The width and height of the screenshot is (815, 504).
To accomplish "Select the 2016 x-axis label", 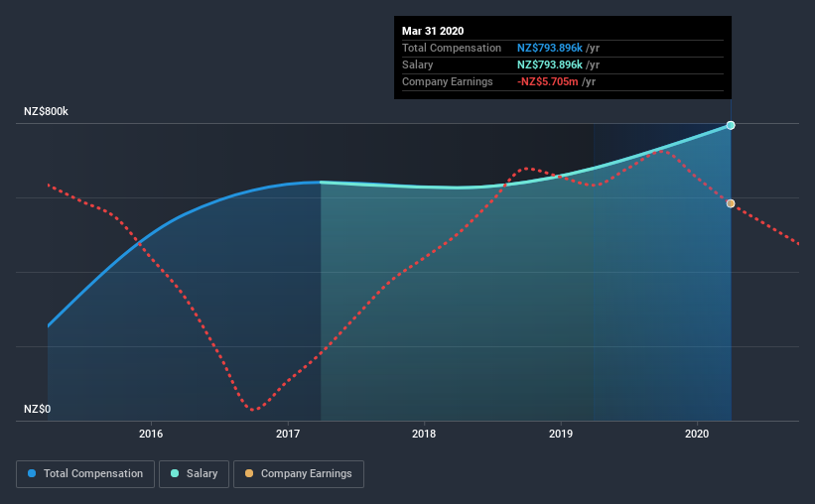I will [x=151, y=434].
